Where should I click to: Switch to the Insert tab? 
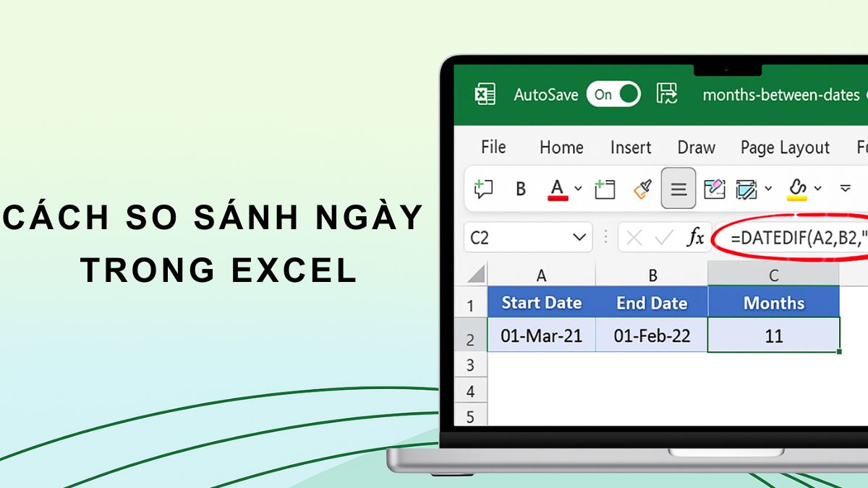click(631, 147)
